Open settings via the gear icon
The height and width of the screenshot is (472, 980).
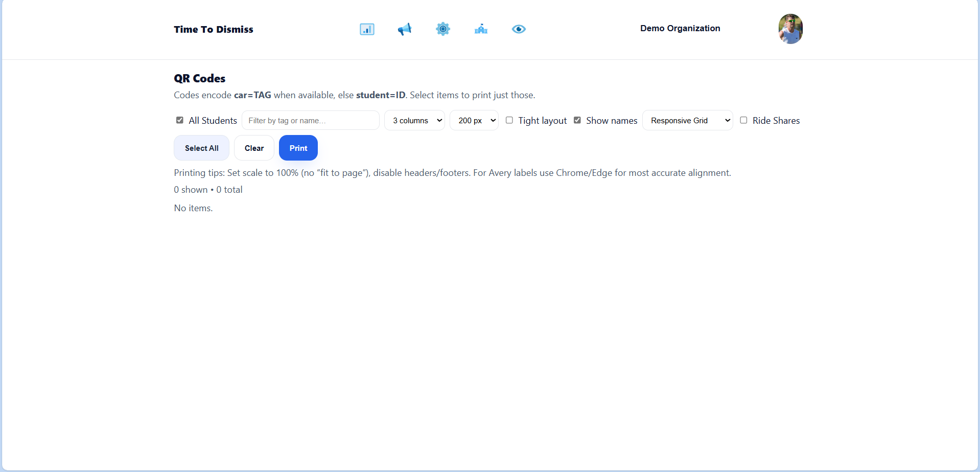point(443,29)
